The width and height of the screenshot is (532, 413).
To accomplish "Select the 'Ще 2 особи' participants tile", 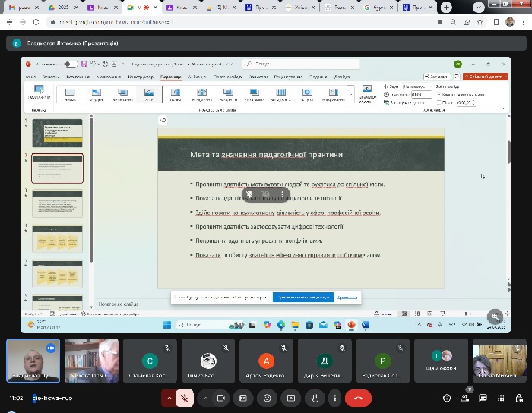I will (x=442, y=360).
